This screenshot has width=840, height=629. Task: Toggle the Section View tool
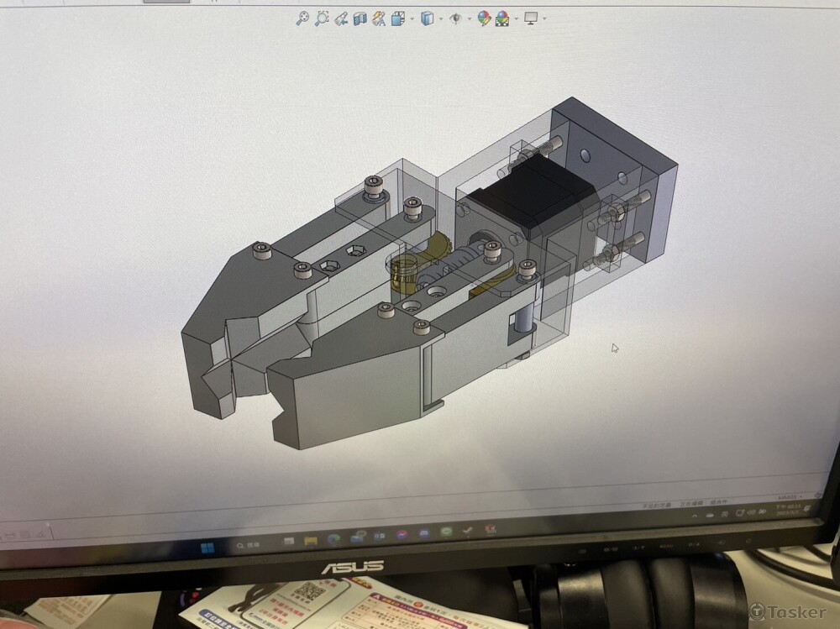tap(360, 18)
